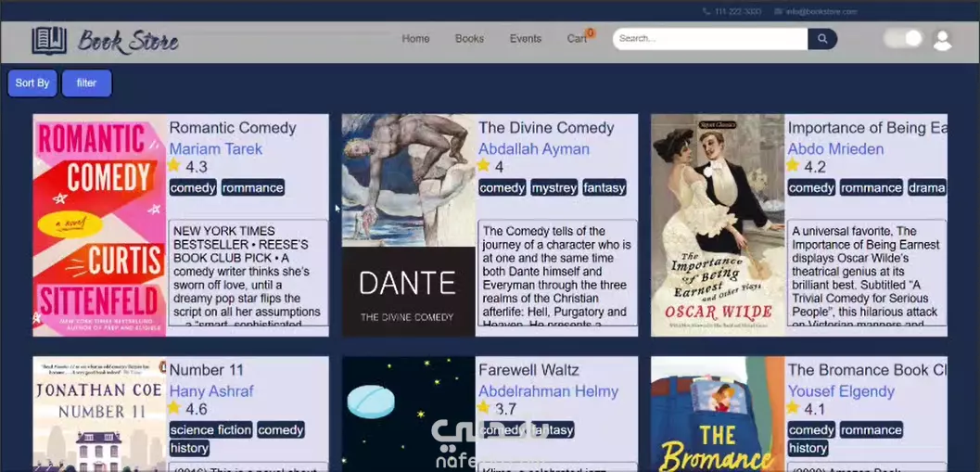980x472 pixels.
Task: Open The Bromance book cover image
Action: [x=718, y=414]
